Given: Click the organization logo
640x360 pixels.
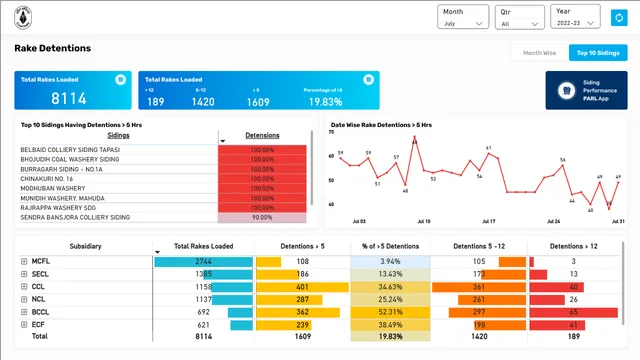Looking at the screenshot, I should coord(23,18).
